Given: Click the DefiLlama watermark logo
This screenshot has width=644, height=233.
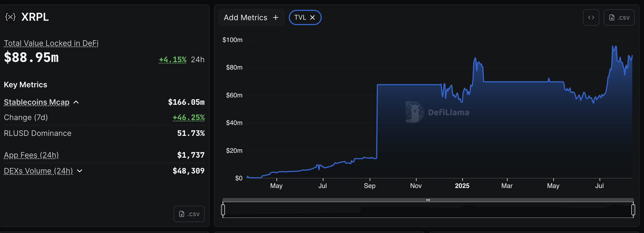Looking at the screenshot, I should click(x=415, y=112).
